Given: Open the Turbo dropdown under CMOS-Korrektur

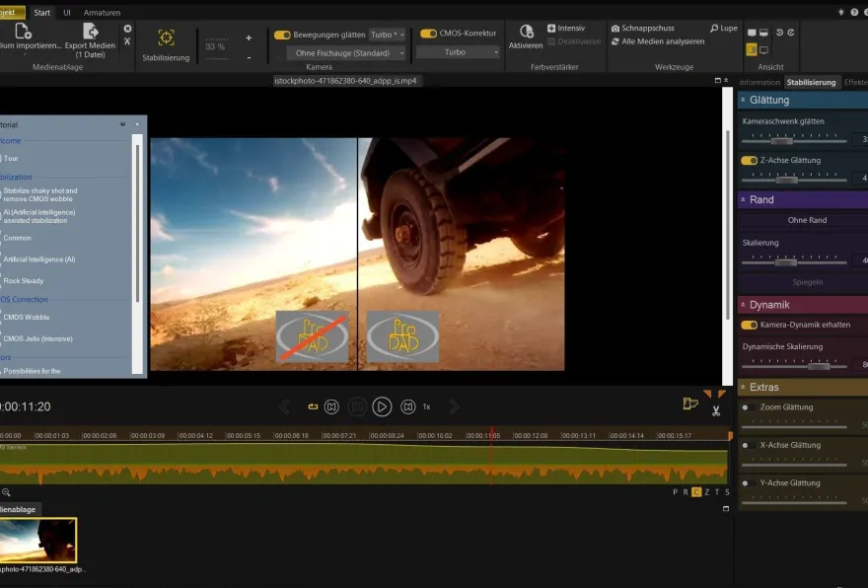Looking at the screenshot, I should [x=459, y=52].
